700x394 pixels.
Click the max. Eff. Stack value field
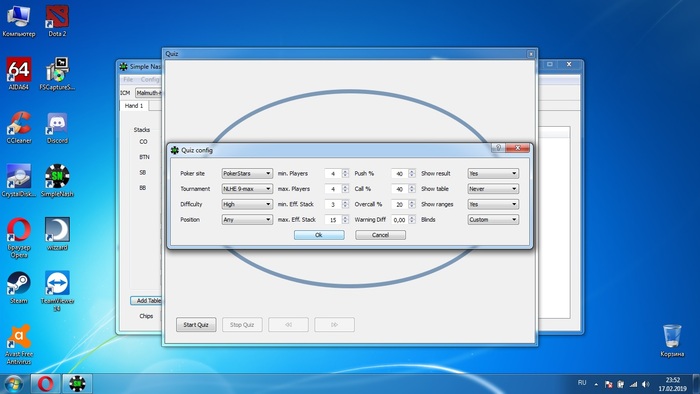(333, 220)
